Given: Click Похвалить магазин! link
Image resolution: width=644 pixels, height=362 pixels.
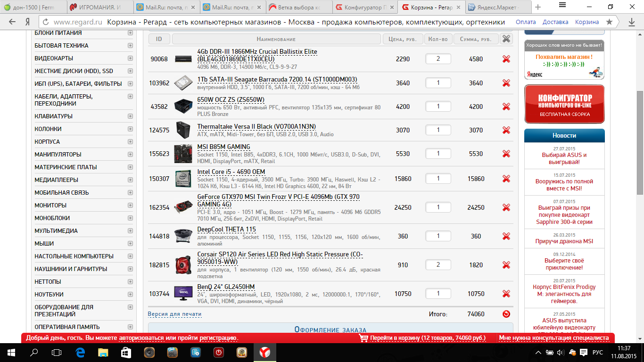Looking at the screenshot, I should tap(564, 57).
